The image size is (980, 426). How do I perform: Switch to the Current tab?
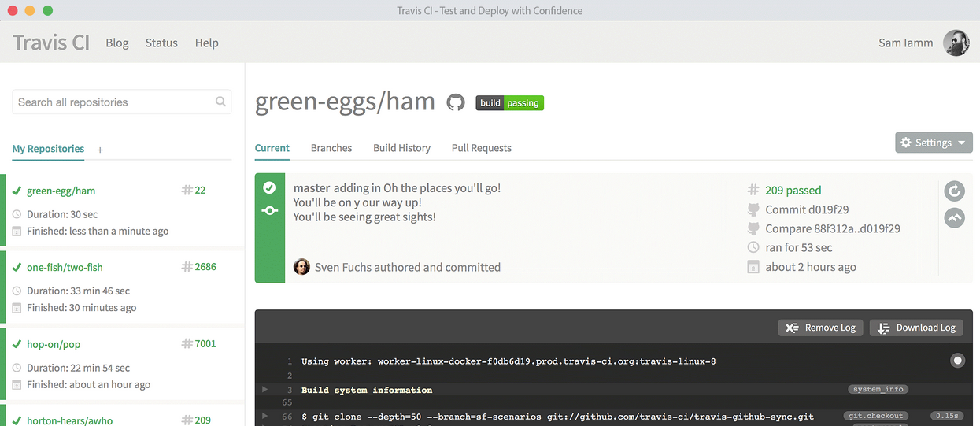(x=272, y=148)
